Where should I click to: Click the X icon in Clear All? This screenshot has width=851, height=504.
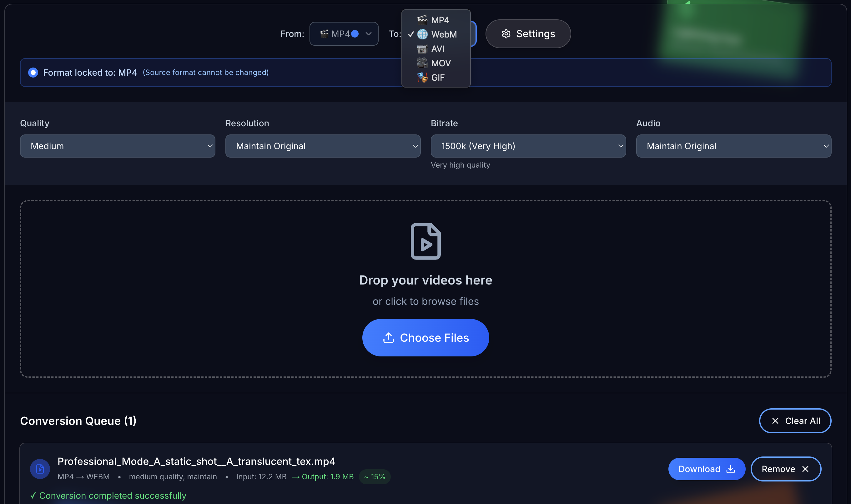point(775,421)
